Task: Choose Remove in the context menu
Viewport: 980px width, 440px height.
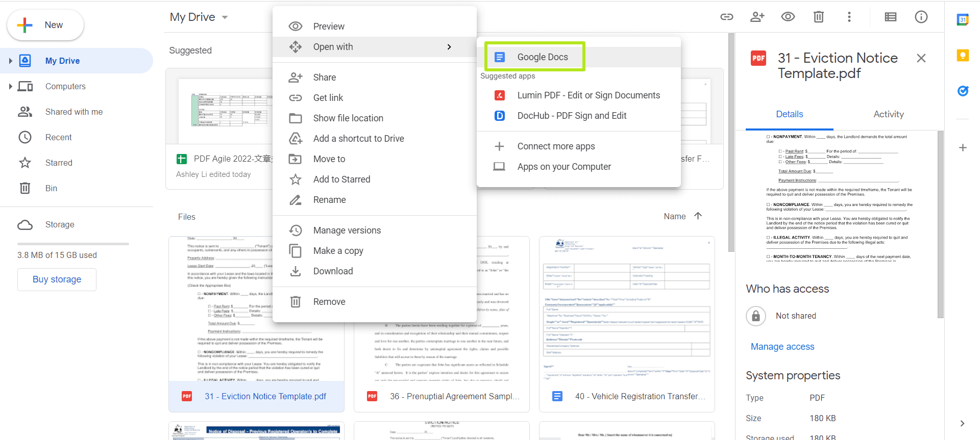Action: [375, 301]
